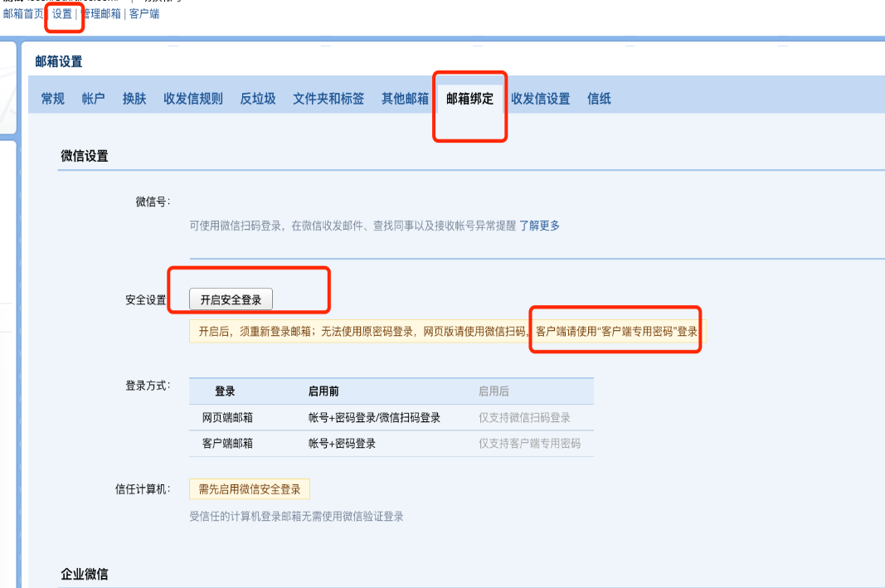The height and width of the screenshot is (588, 885).
Task: Select the 换肤 tab to change skin
Action: coord(134,98)
